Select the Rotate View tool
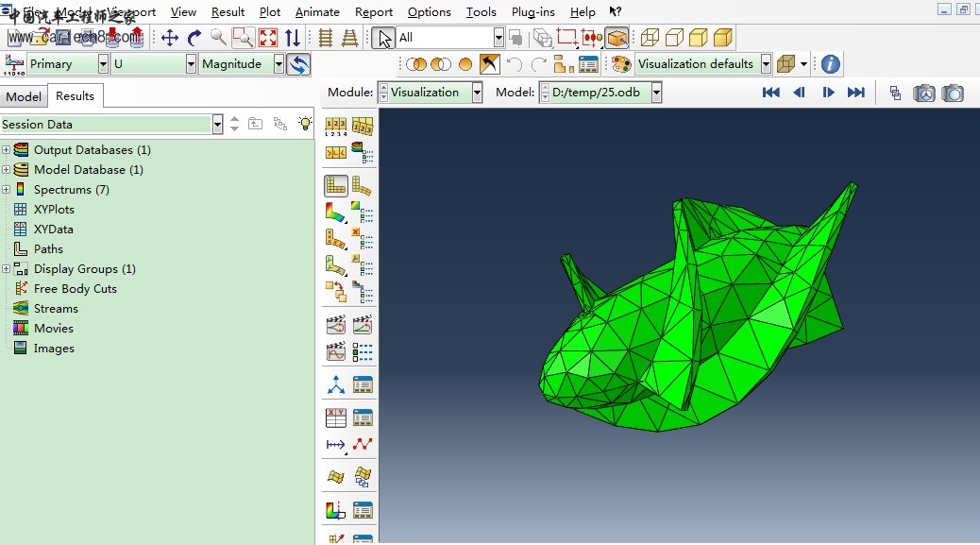Screen dimensions: 980x545 [x=194, y=38]
